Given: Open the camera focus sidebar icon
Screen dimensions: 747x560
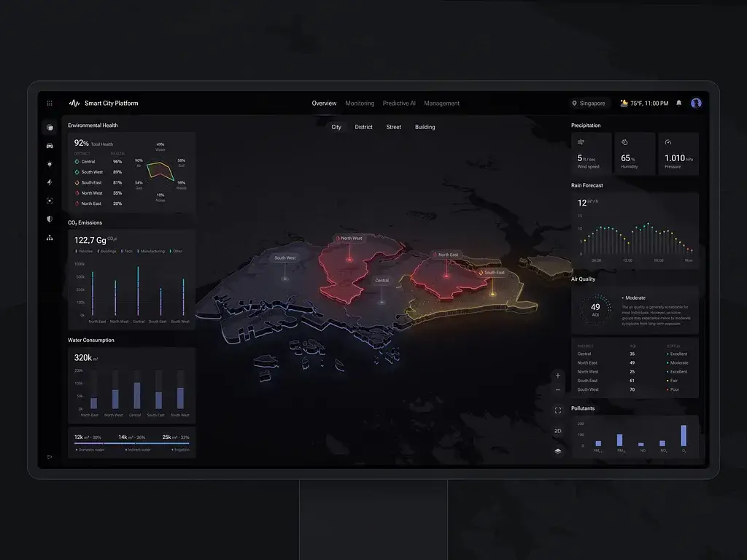Looking at the screenshot, I should (50, 201).
